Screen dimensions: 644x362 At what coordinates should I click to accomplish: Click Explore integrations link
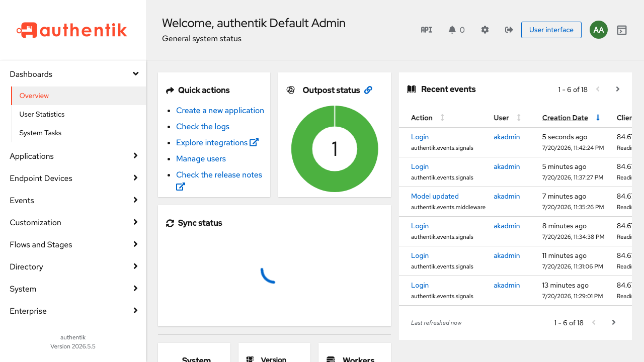click(212, 142)
